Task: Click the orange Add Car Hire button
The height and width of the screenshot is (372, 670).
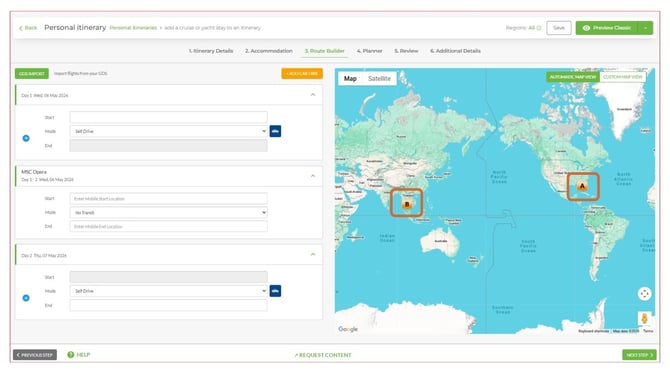Action: [x=302, y=73]
